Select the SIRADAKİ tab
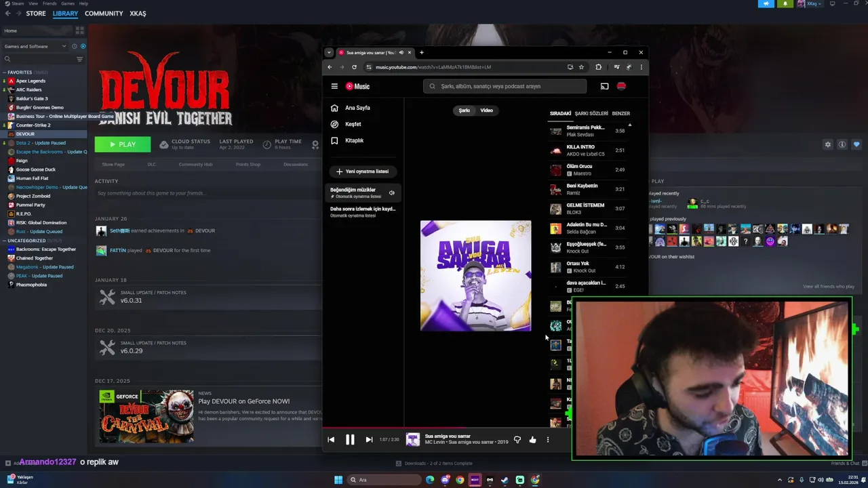The image size is (868, 488). click(x=560, y=113)
